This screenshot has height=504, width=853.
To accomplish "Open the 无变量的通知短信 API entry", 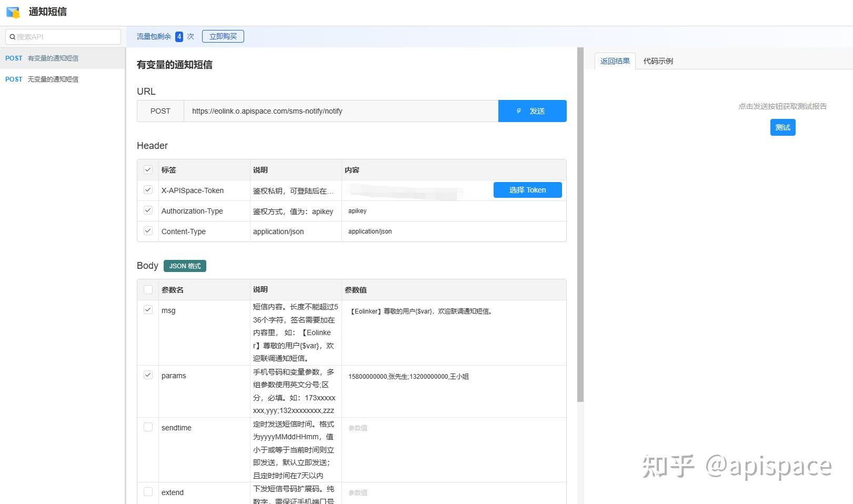I will [63, 79].
